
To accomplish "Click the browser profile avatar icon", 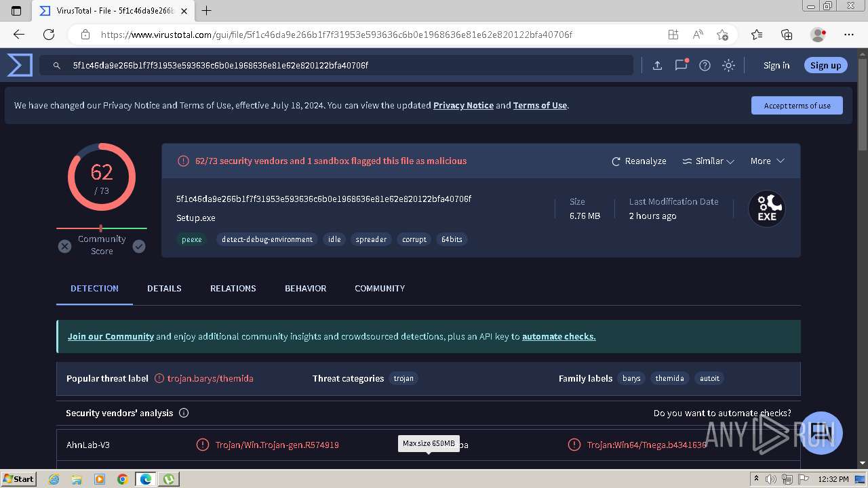I will coord(818,35).
